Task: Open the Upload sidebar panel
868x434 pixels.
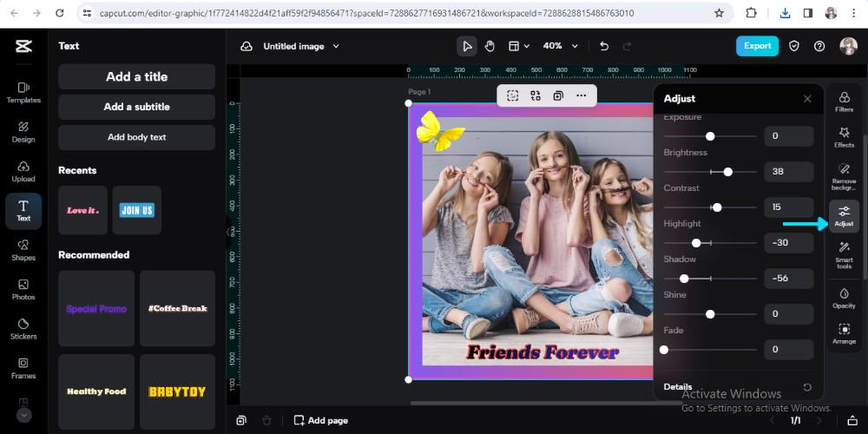Action: (x=23, y=172)
